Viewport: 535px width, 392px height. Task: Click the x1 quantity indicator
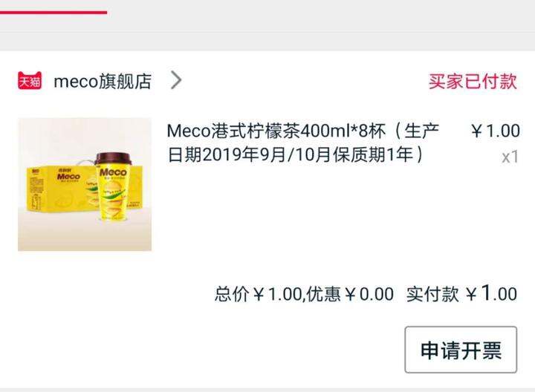pyautogui.click(x=510, y=157)
